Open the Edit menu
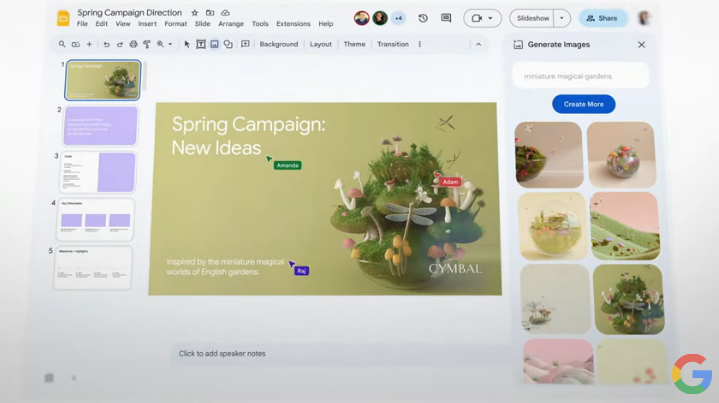Image resolution: width=719 pixels, height=403 pixels. pos(101,24)
